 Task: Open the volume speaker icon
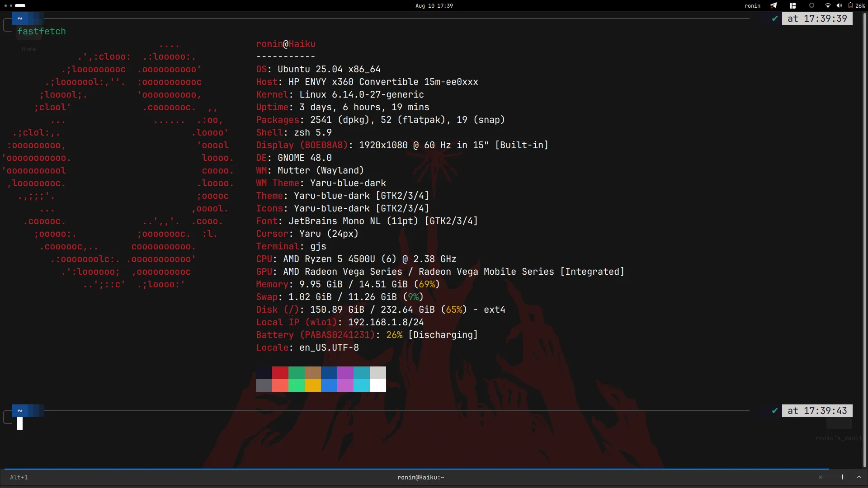pyautogui.click(x=839, y=5)
